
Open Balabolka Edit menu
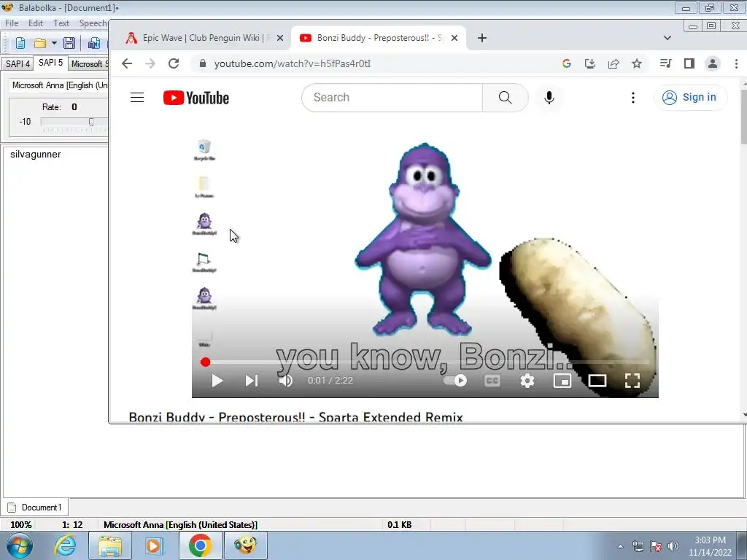pos(36,23)
